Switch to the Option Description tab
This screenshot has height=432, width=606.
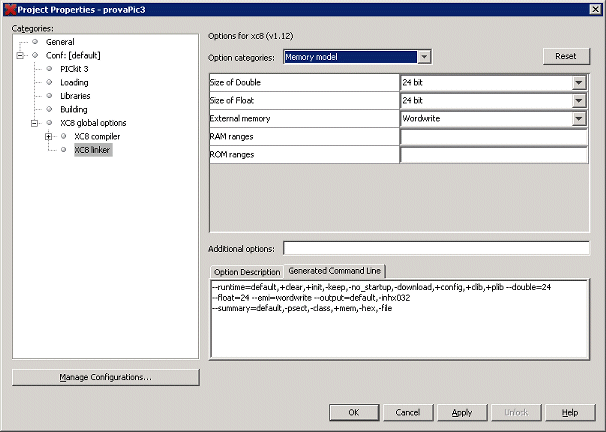point(246,271)
